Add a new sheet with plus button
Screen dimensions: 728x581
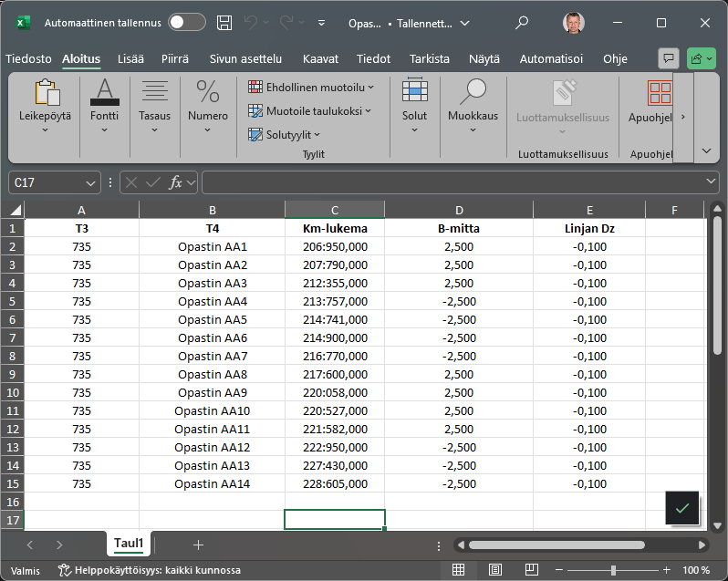coord(198,545)
